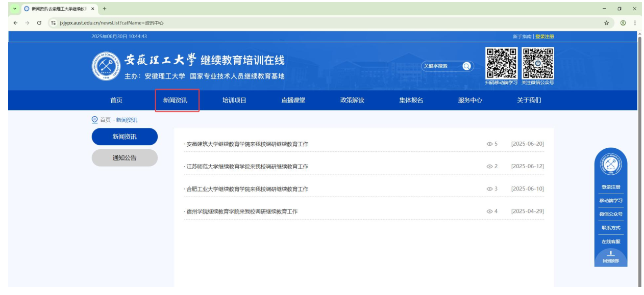This screenshot has height=295, width=644.
Task: Open the 合肥工业大学继续教育学院 news article
Action: 247,189
